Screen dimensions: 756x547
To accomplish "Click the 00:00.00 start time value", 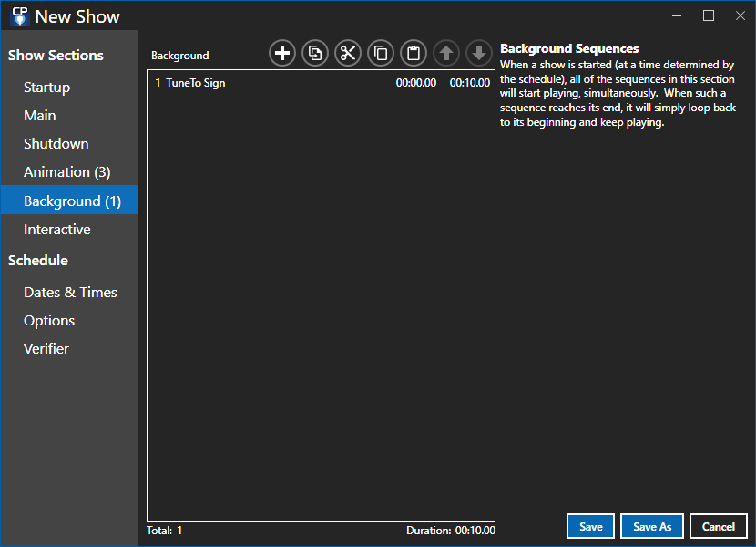I will click(416, 83).
